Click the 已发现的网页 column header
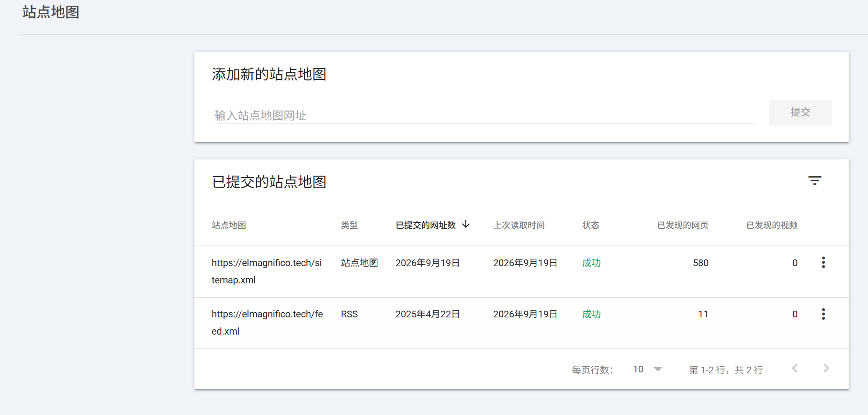This screenshot has height=415, width=868. pyautogui.click(x=683, y=225)
